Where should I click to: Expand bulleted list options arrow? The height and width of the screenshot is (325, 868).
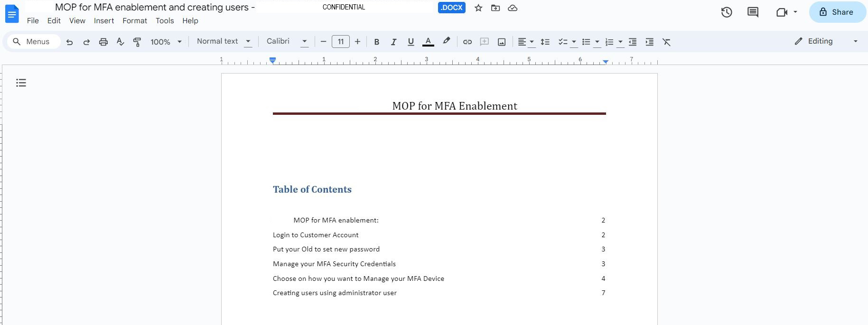597,42
